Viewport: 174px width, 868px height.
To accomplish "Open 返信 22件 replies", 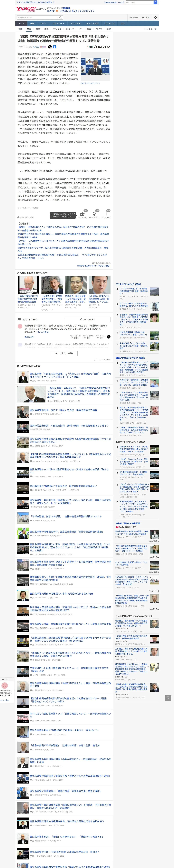I will 29,337.
